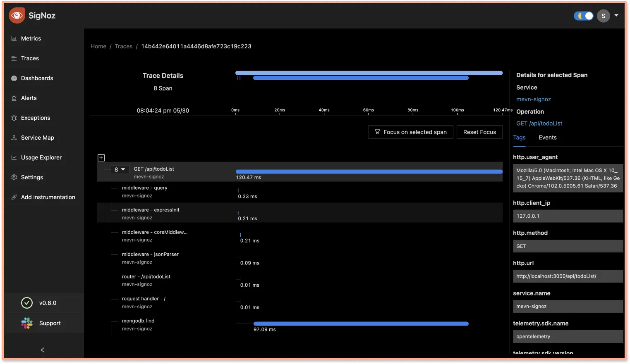Click the http.url localhost value

pos(568,276)
